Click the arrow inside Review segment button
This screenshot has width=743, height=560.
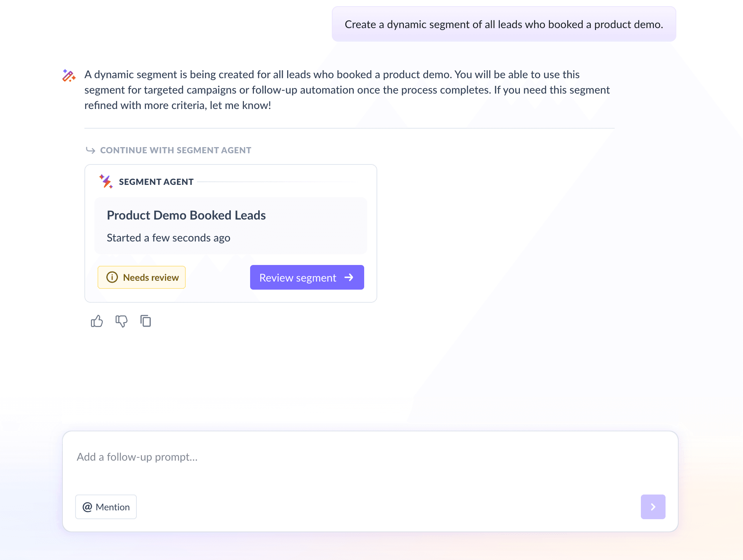tap(349, 277)
